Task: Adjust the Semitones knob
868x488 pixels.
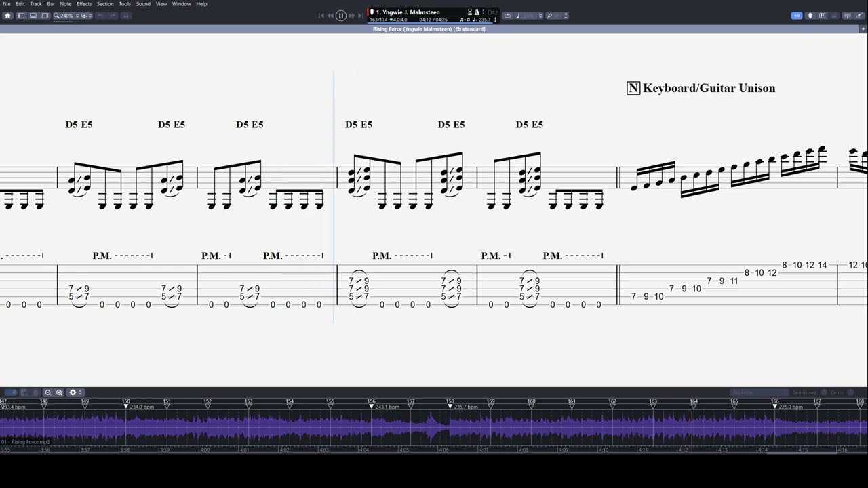Action: 823,392
